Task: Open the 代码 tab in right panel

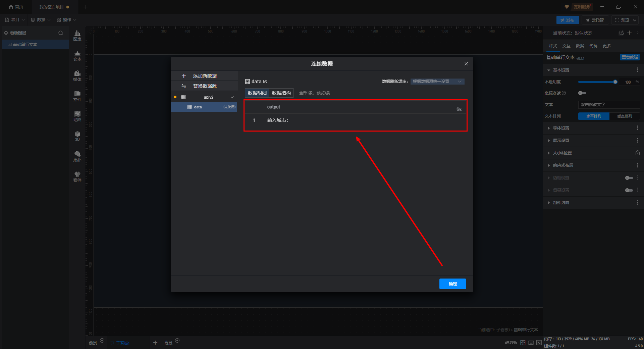Action: (593, 46)
